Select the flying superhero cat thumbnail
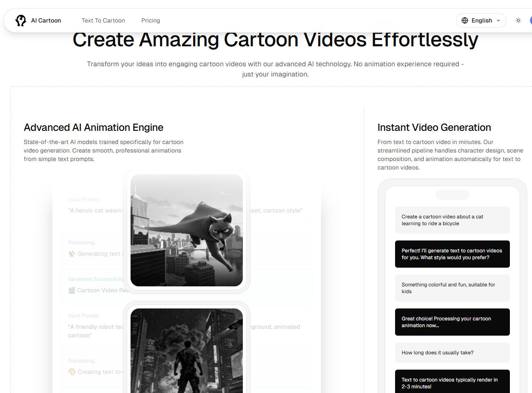The image size is (532, 393). tap(186, 230)
